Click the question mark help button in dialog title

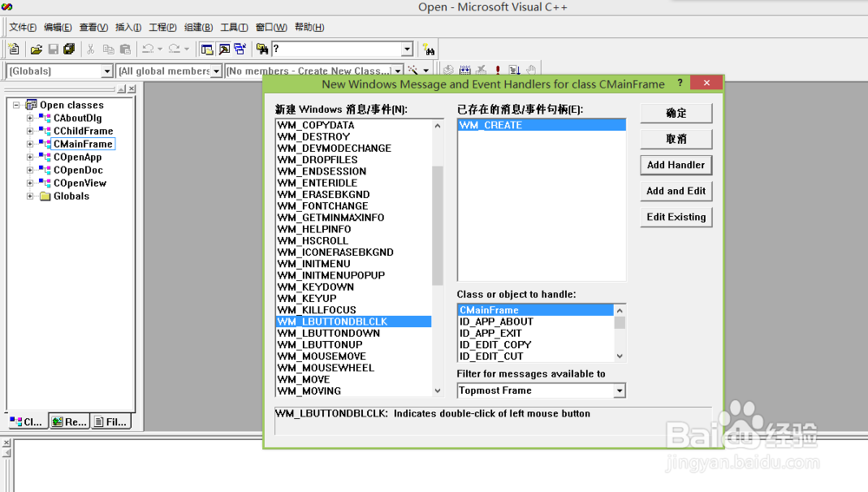[680, 83]
